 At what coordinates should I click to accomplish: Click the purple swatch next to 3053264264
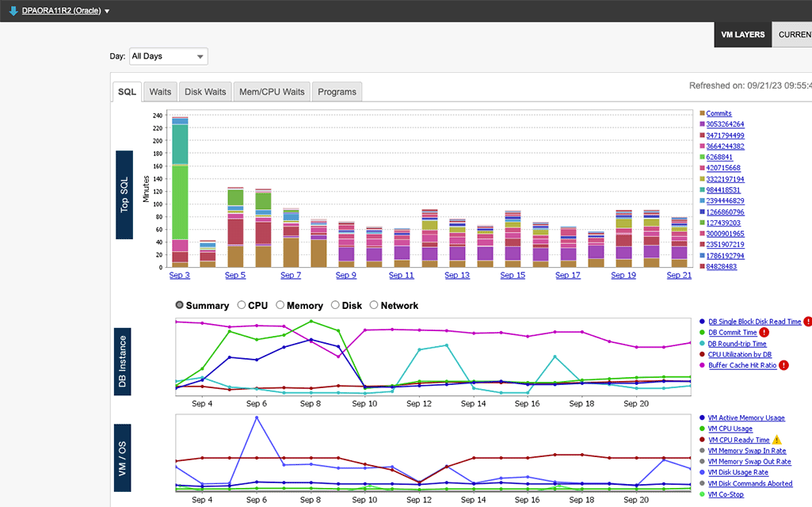pos(702,124)
